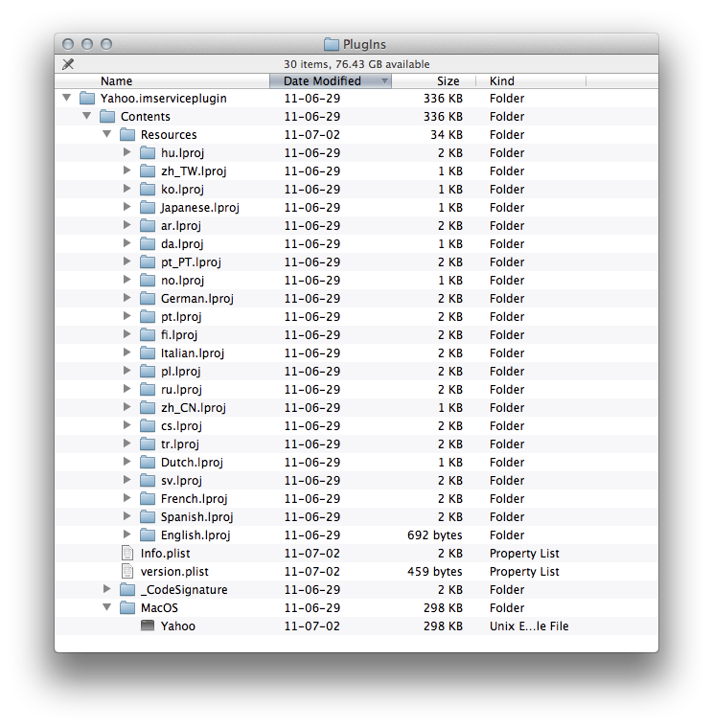Click the da.lproj folder icon

pyautogui.click(x=148, y=243)
